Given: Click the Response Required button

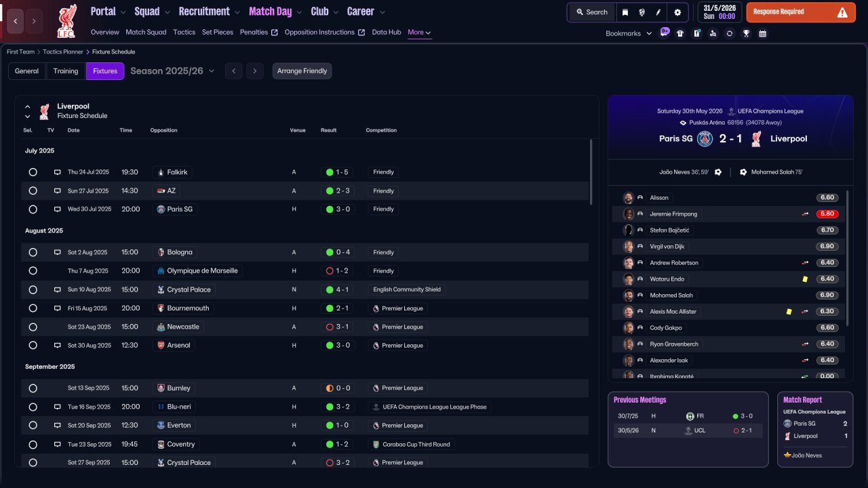Looking at the screenshot, I should pyautogui.click(x=801, y=12).
